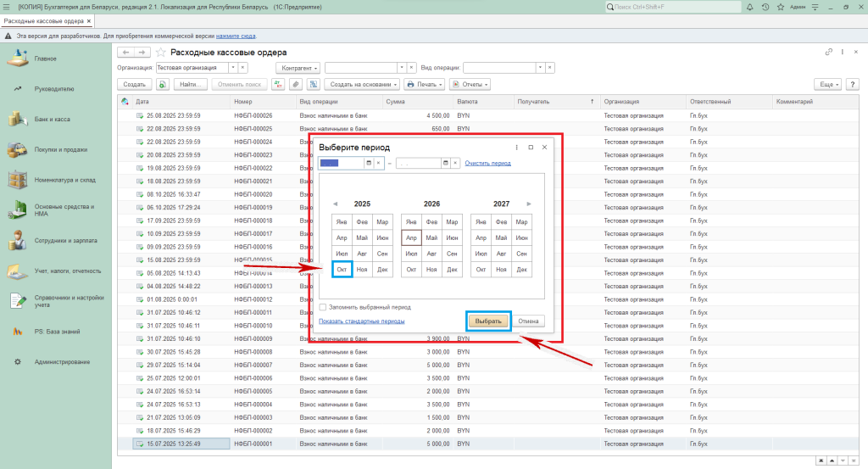
Task: Select Окт 2025 in the period calendar
Action: 342,269
